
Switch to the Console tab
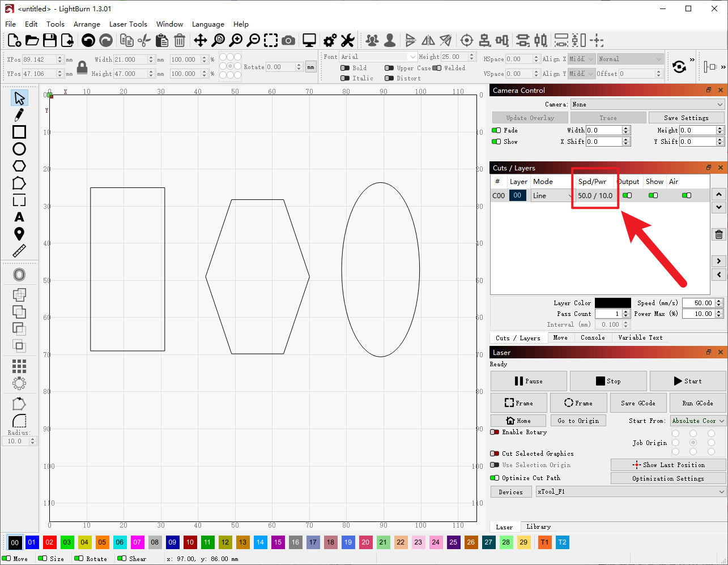tap(593, 337)
